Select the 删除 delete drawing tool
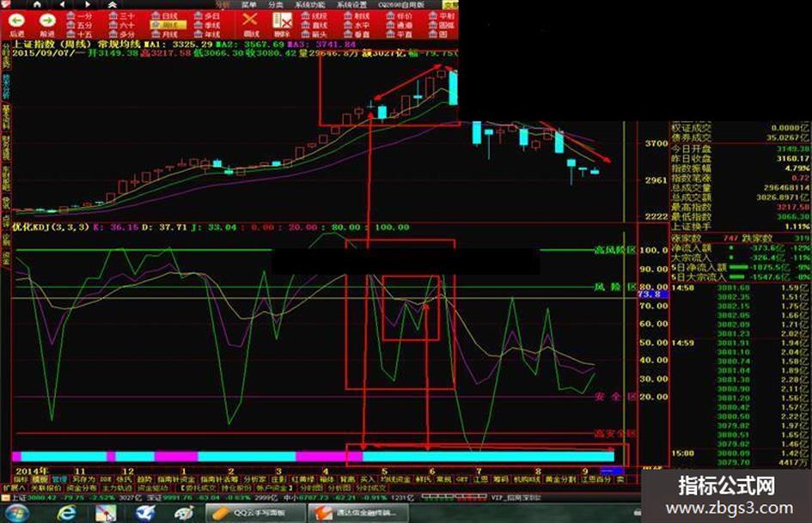This screenshot has width=812, height=523. point(282,24)
